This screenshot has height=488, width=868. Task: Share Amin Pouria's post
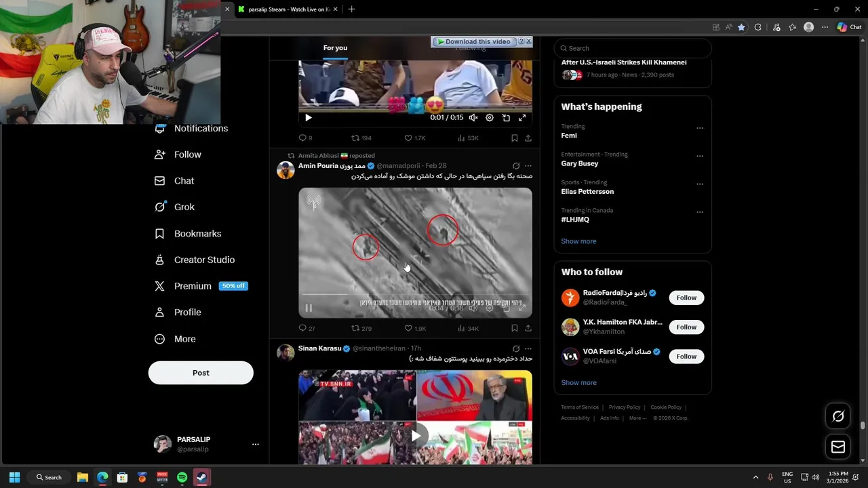tap(528, 329)
